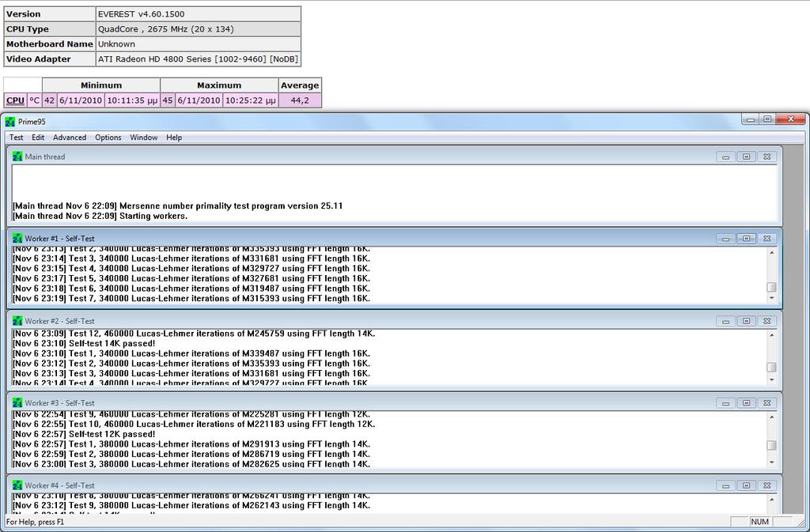Click Worker #1 scrollbar up arrow

[x=772, y=252]
